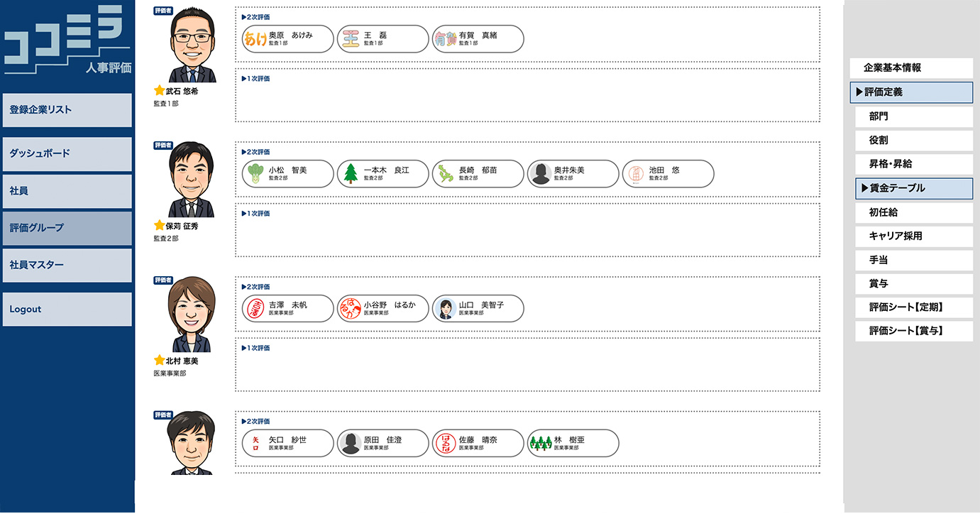Click the green trees icon of 林 樹亜
This screenshot has height=514, width=980.
[x=541, y=444]
